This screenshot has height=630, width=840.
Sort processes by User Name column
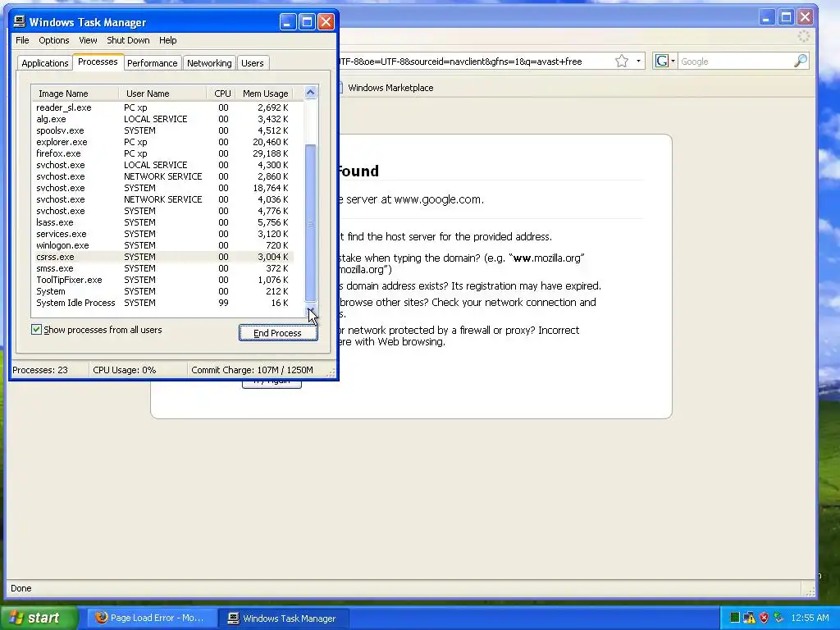pyautogui.click(x=162, y=94)
